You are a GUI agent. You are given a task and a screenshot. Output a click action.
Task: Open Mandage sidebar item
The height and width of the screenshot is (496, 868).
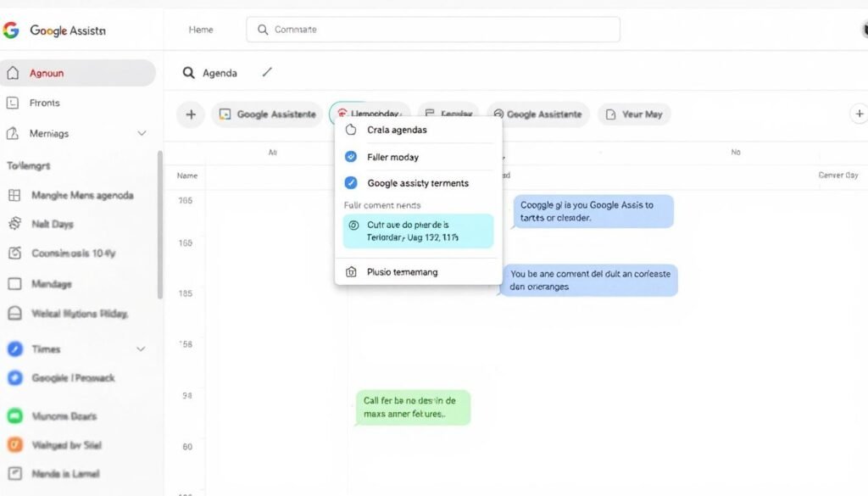tap(52, 284)
